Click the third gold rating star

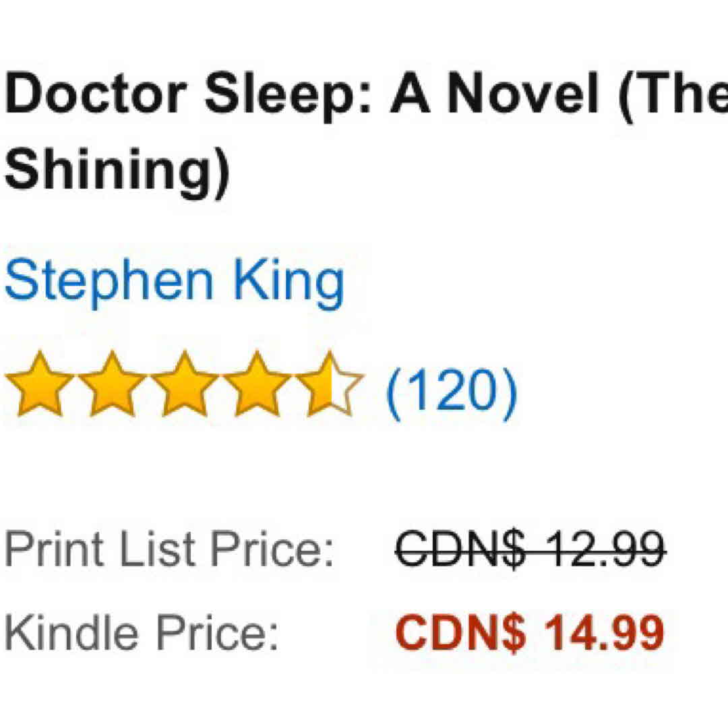[x=184, y=384]
